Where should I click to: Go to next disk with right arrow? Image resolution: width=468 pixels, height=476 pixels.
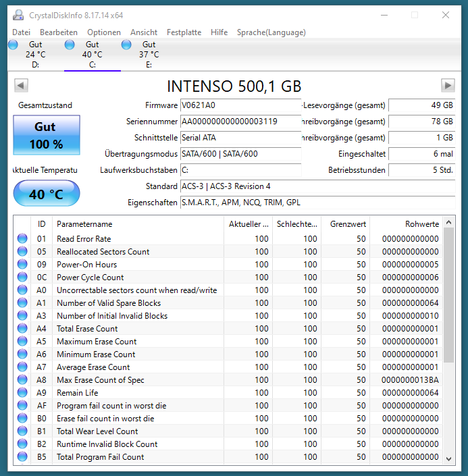click(448, 85)
